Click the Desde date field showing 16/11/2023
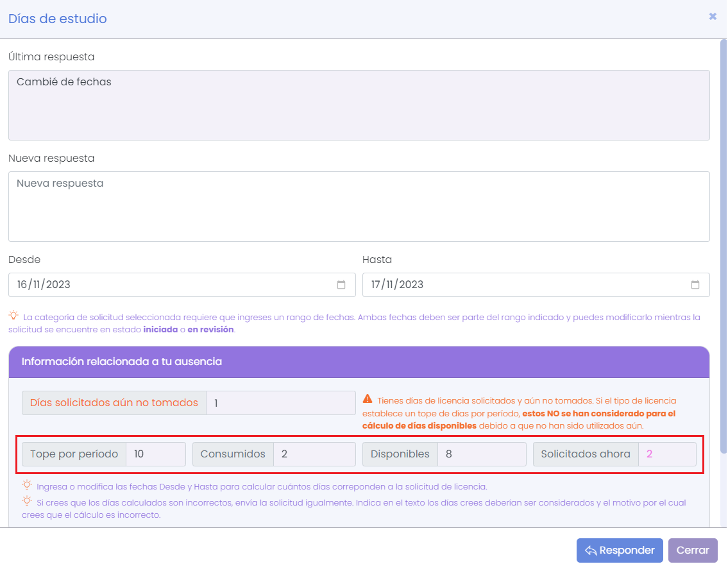The width and height of the screenshot is (728, 571). pyautogui.click(x=173, y=285)
